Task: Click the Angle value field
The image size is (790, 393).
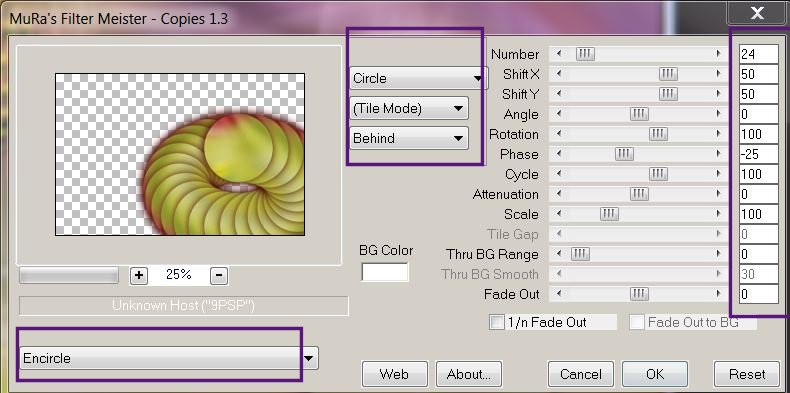Action: [x=759, y=114]
